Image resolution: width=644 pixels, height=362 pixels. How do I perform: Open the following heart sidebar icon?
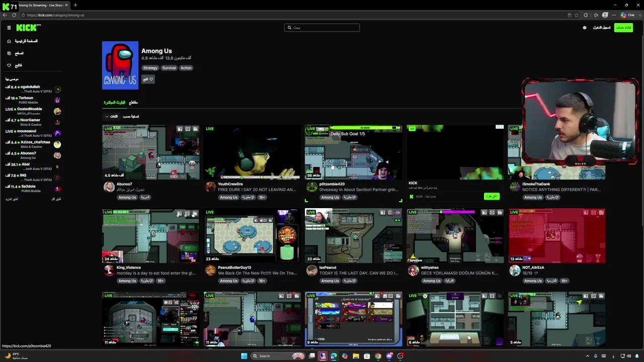tap(9, 65)
